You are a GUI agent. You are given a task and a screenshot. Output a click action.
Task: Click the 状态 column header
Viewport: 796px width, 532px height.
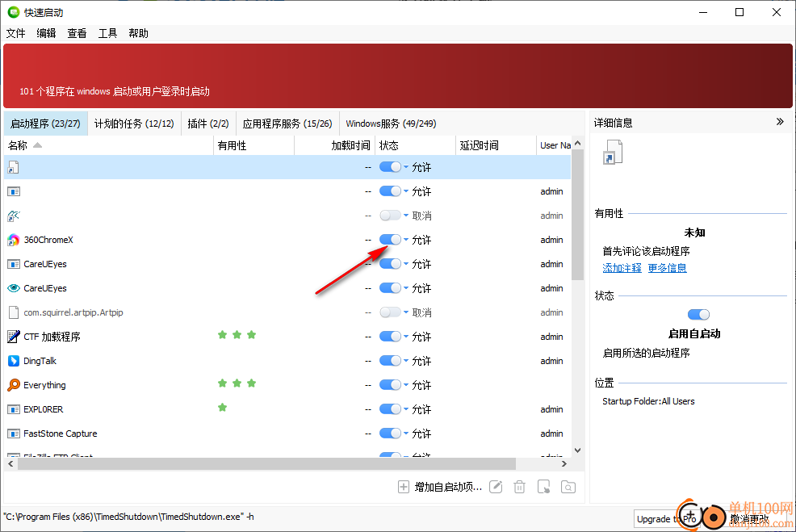tap(415, 145)
